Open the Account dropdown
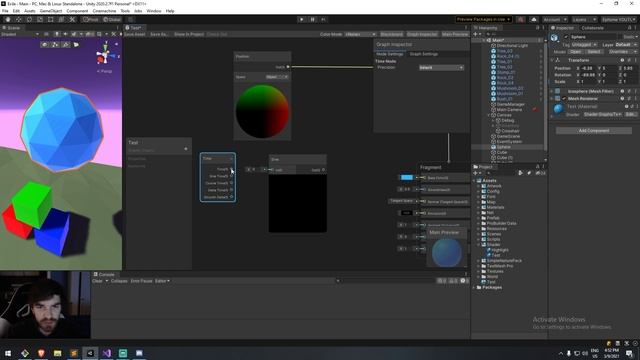 click(x=554, y=20)
